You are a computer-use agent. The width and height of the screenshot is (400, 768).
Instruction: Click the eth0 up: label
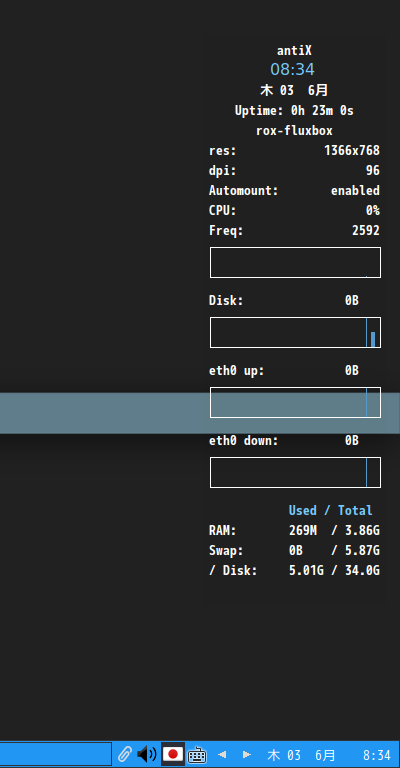(236, 371)
